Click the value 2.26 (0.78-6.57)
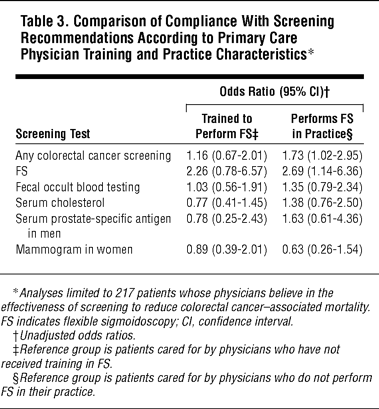This screenshot has height=409, width=379. 227,171
